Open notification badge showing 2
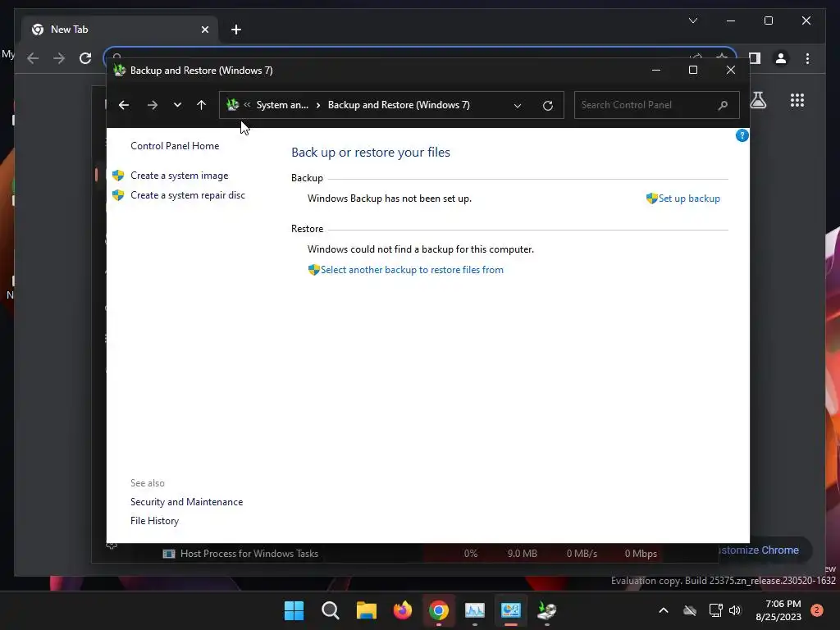The width and height of the screenshot is (840, 630). [817, 610]
